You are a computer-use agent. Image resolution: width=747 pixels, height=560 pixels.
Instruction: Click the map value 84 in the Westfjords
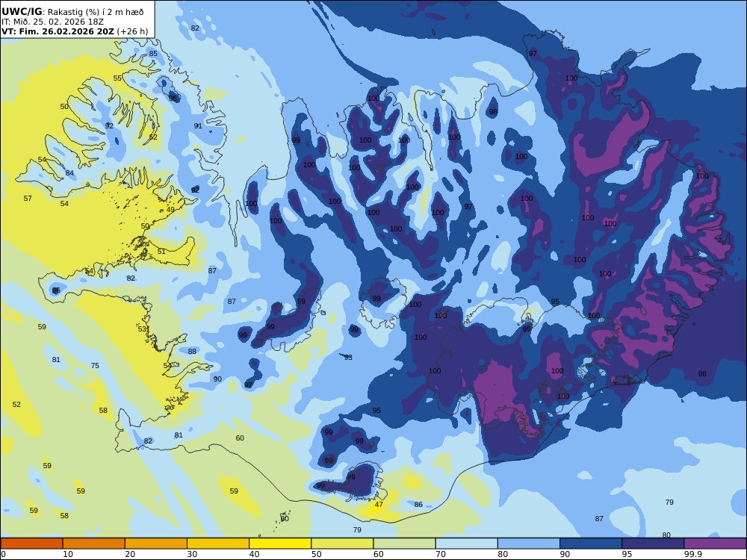(x=69, y=173)
